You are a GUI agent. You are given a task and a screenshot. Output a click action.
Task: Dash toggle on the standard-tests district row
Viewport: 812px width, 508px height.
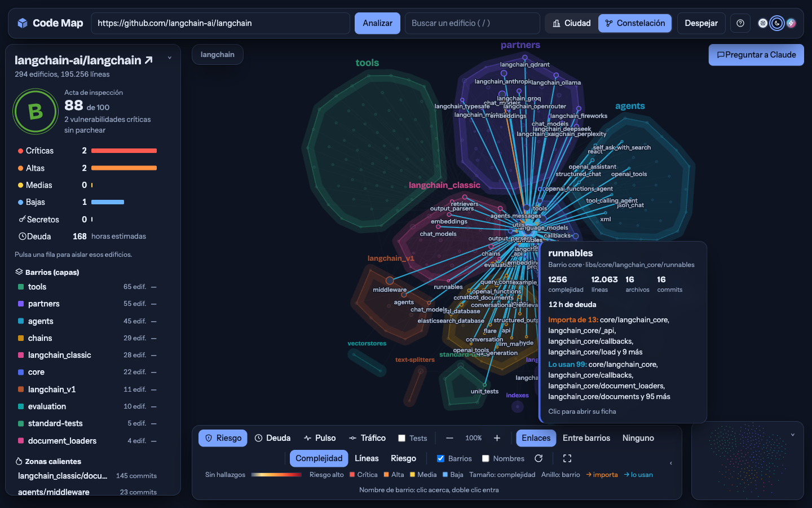pyautogui.click(x=154, y=423)
